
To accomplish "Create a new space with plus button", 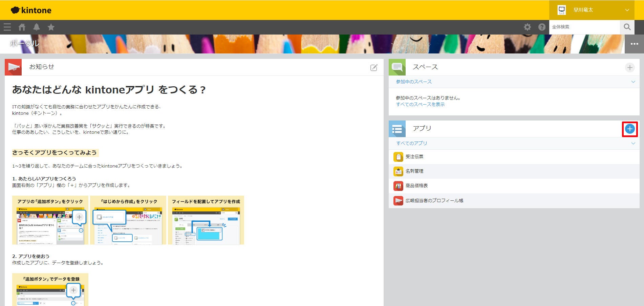I will [630, 67].
